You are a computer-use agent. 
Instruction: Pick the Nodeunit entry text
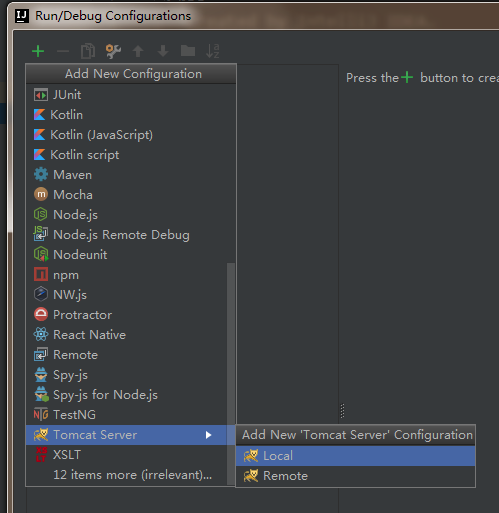coord(80,255)
